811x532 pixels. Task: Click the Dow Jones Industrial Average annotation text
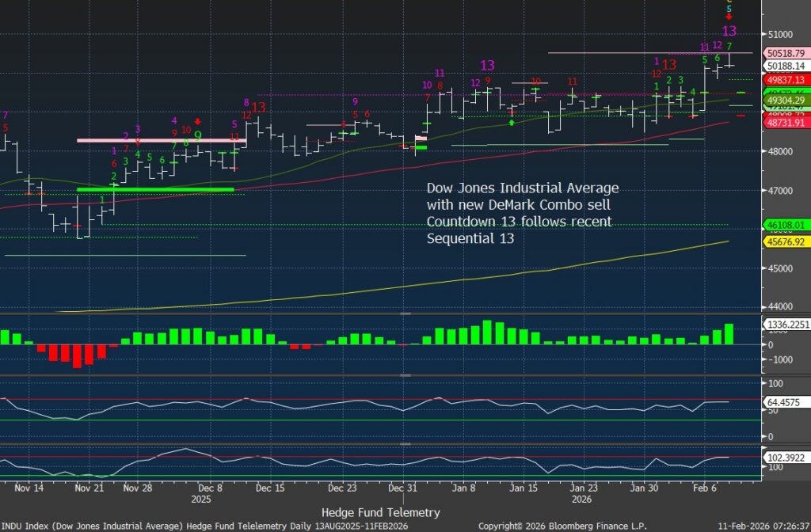[x=523, y=188]
